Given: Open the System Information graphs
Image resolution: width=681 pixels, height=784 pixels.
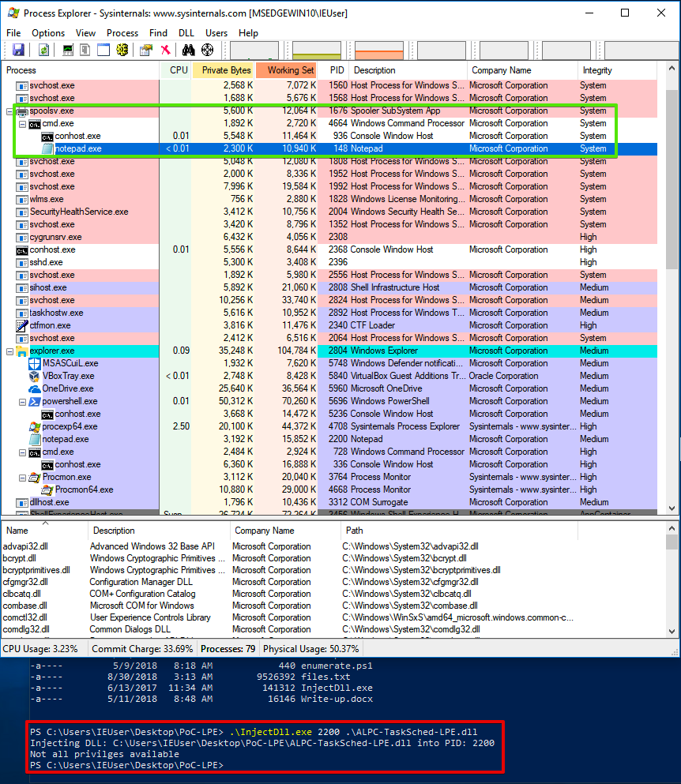Looking at the screenshot, I should [x=67, y=49].
